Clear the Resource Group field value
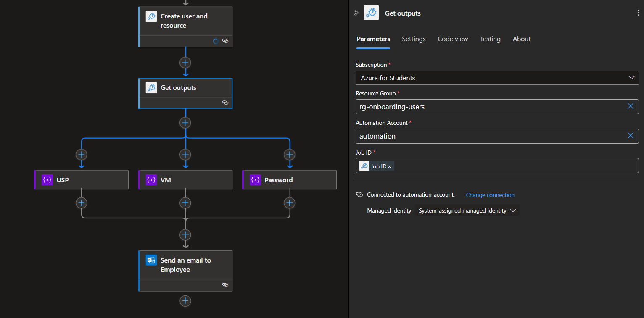Screen dimensions: 644x318 point(630,106)
